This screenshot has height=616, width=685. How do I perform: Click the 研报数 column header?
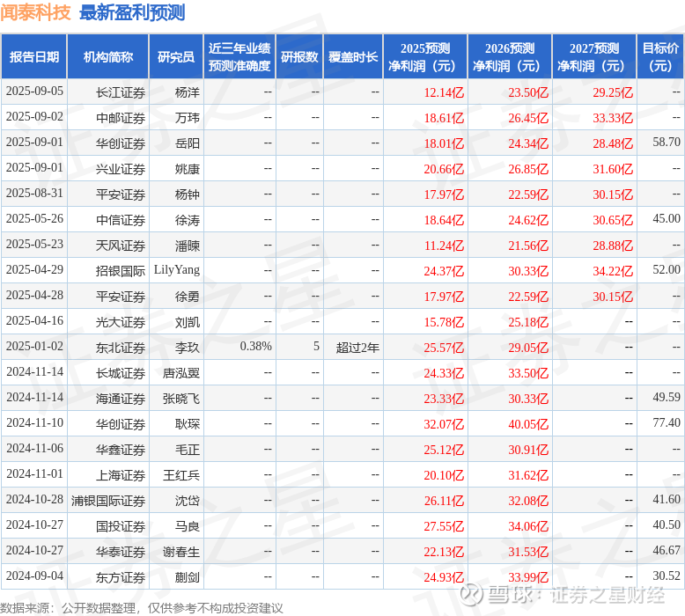299,56
